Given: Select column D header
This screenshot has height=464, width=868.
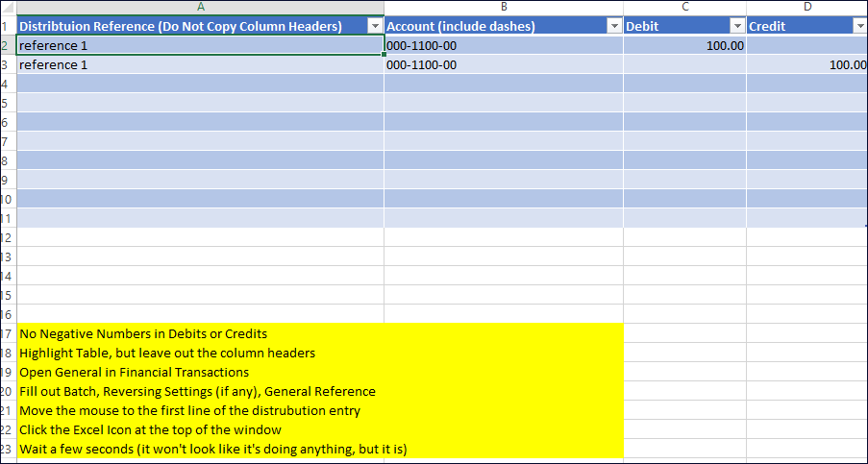Looking at the screenshot, I should click(807, 7).
